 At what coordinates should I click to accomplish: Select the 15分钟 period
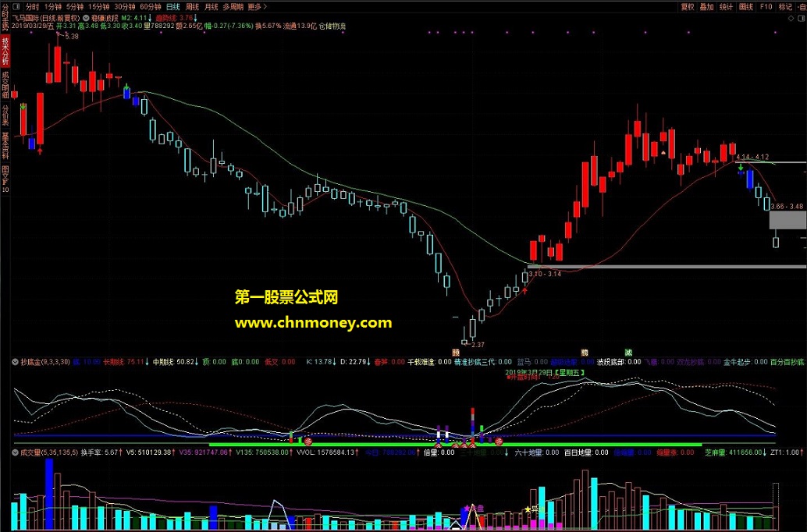tap(99, 7)
